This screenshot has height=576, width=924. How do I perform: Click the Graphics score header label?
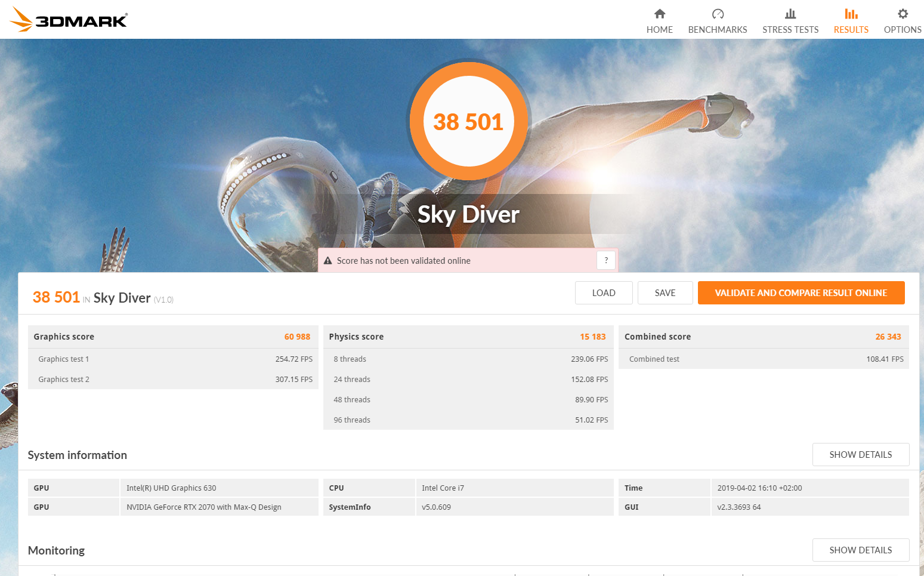[64, 337]
